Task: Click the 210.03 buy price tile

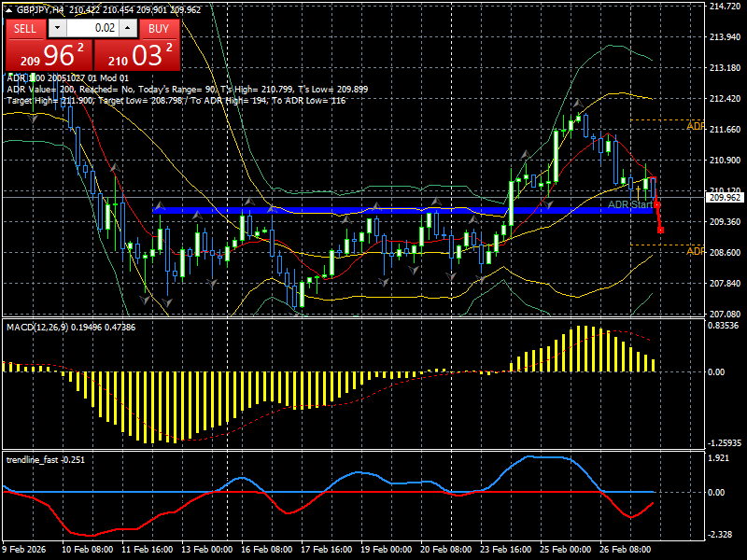Action: pos(137,55)
